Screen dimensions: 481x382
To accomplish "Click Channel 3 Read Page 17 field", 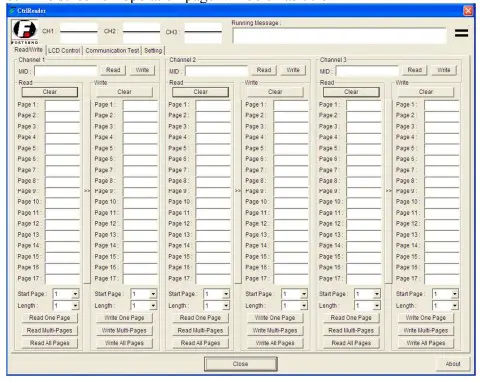I will coord(364,279).
